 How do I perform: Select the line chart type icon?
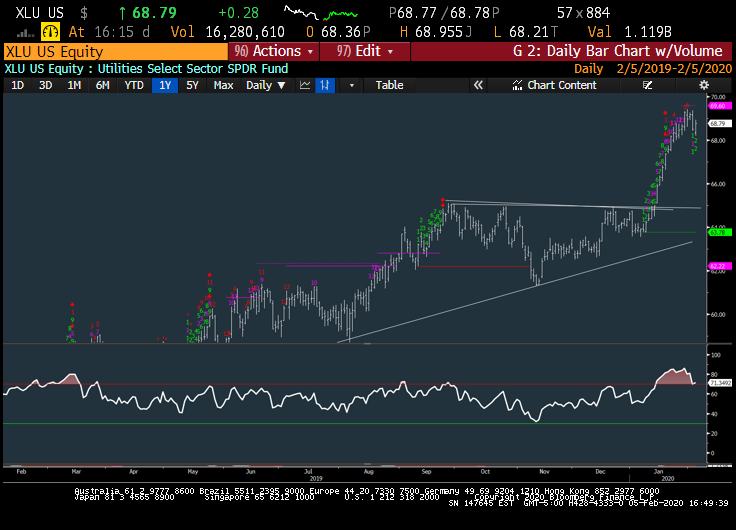305,85
